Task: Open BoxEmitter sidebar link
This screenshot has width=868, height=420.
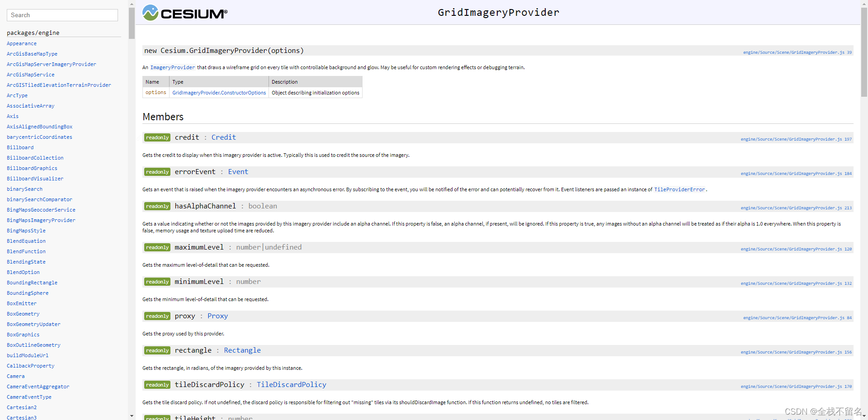Action: tap(22, 303)
